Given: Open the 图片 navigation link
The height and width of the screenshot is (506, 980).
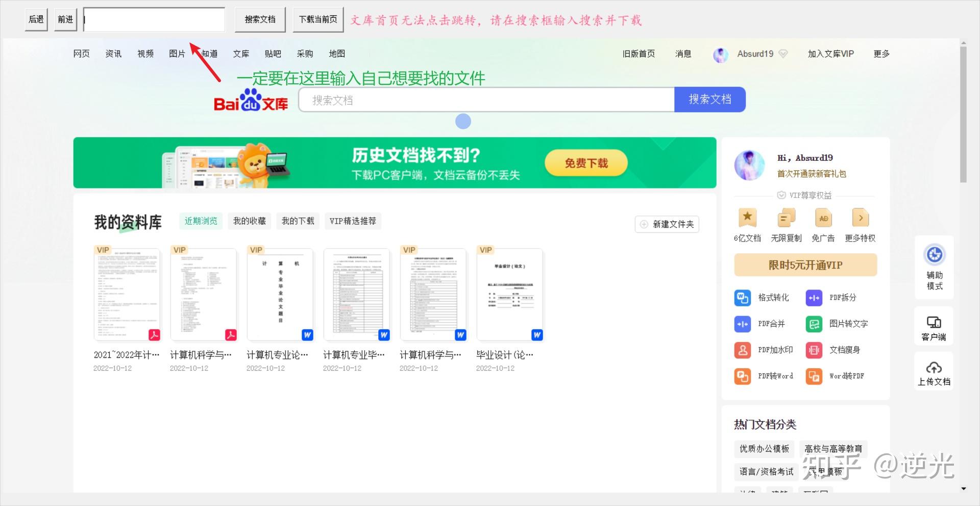Looking at the screenshot, I should coord(177,54).
